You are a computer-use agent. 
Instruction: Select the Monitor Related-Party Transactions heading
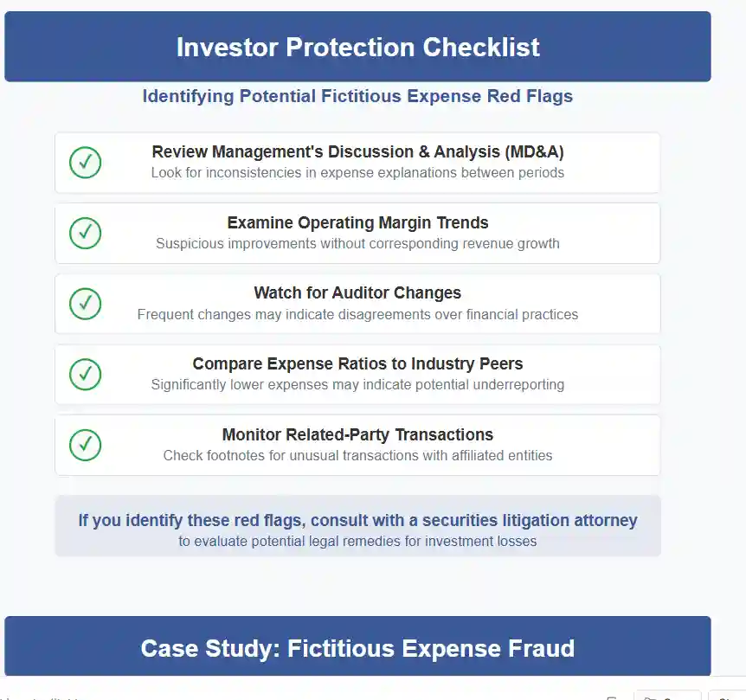coord(357,435)
